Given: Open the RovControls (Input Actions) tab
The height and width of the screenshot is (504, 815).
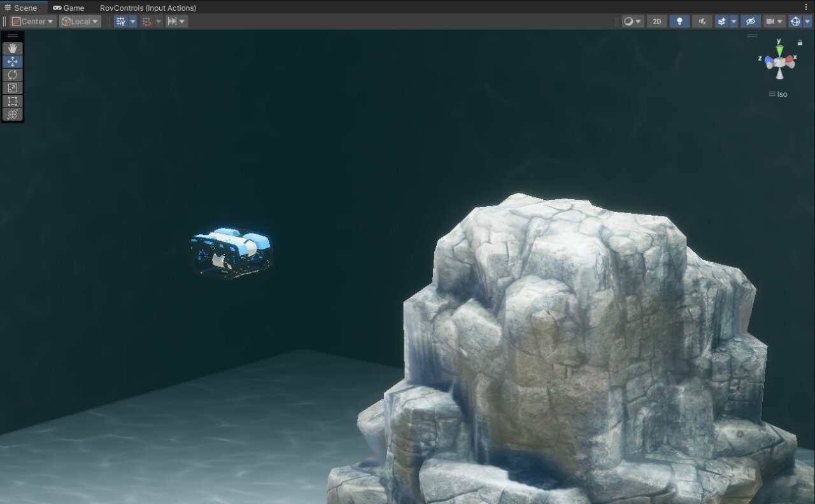Looking at the screenshot, I should 148,8.
